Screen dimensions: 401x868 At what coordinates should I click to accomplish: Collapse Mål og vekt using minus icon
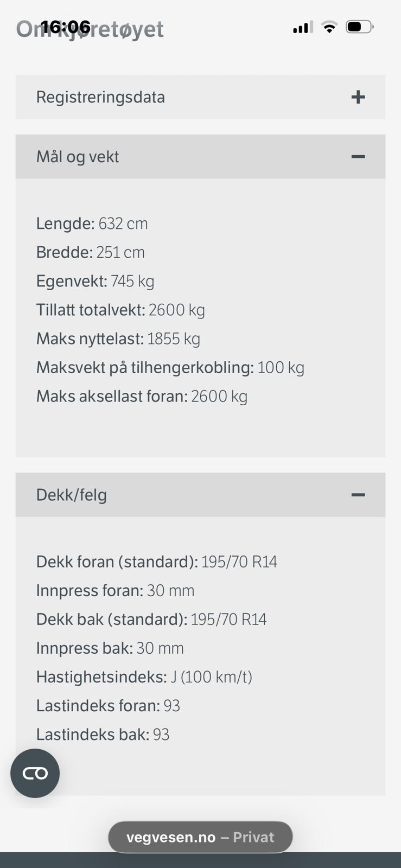click(x=358, y=157)
